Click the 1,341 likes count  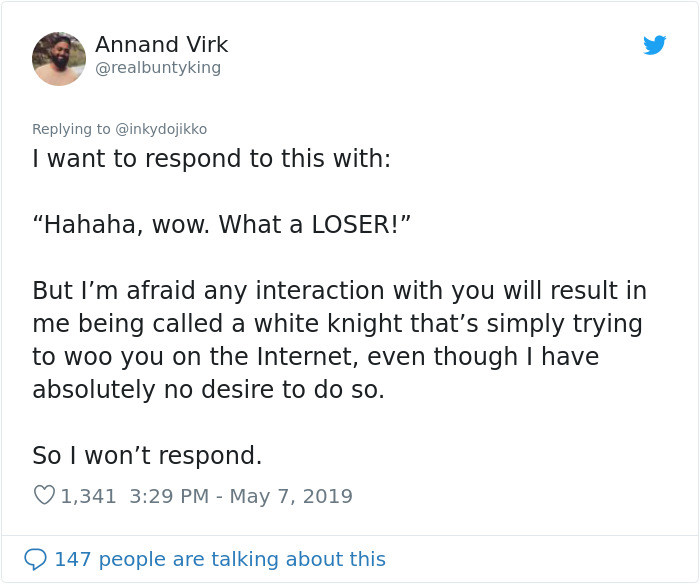tap(89, 496)
